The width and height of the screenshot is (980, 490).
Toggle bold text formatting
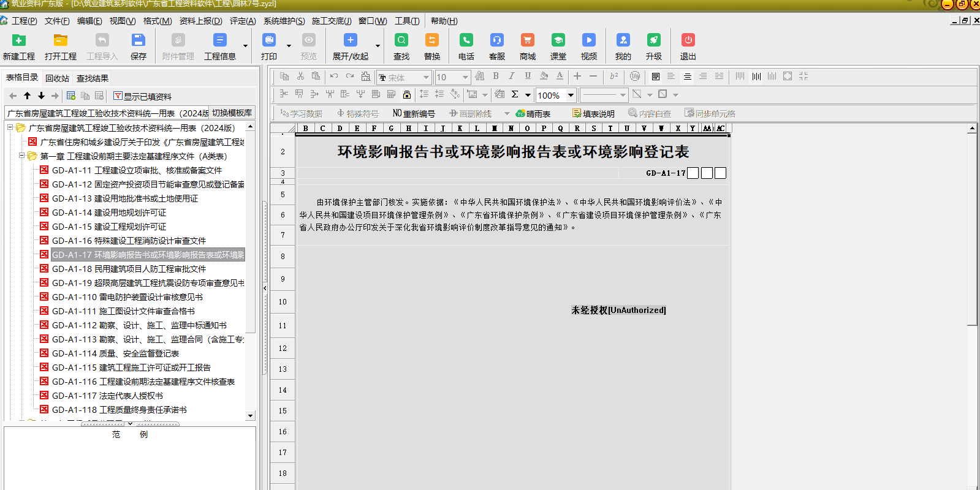495,77
